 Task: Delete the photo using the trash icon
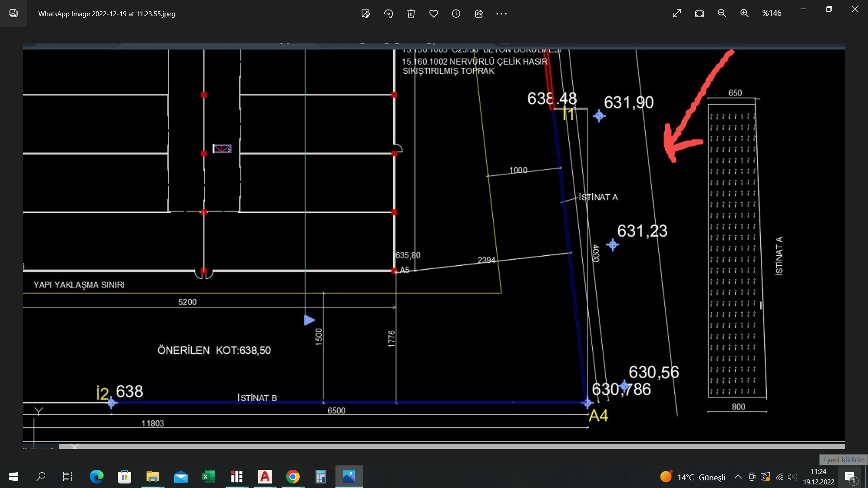click(411, 14)
